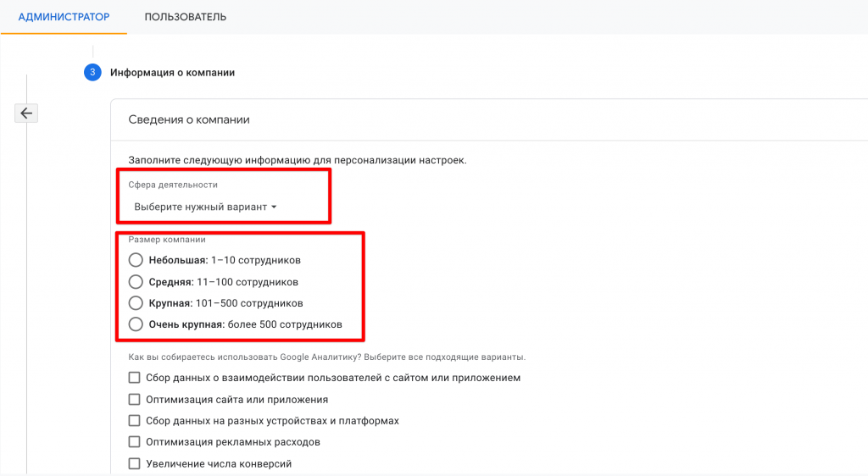Image resolution: width=868 pixels, height=476 pixels.
Task: Click the back arrow icon
Action: coord(26,113)
